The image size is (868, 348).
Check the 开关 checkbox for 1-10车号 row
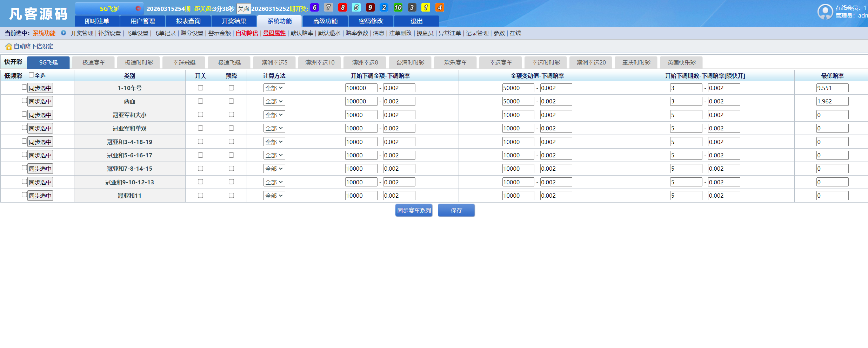200,88
